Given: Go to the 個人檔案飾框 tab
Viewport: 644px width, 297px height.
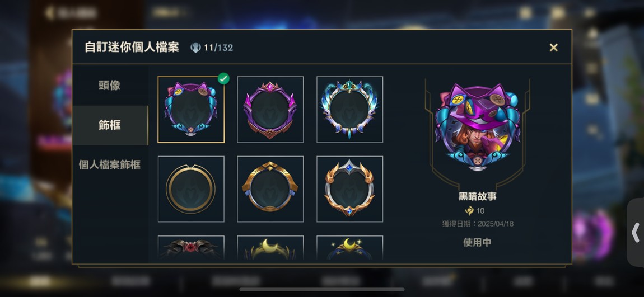Looking at the screenshot, I should click(110, 165).
